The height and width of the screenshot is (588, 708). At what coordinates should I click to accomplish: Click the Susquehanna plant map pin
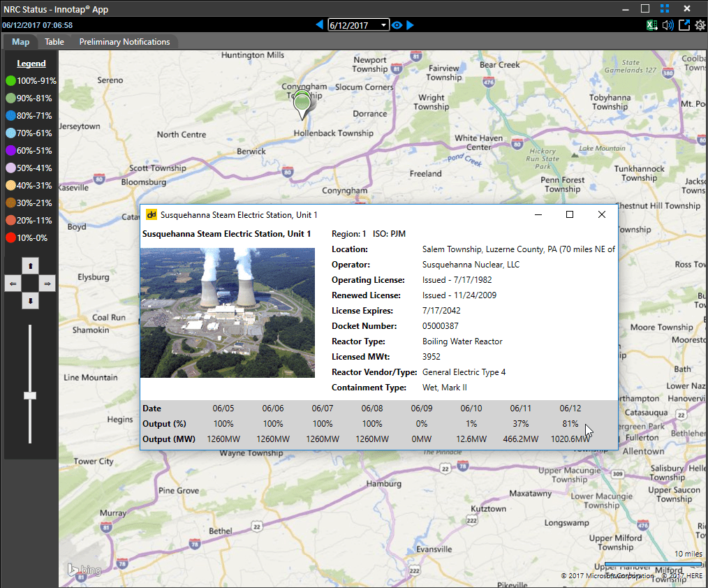point(302,105)
